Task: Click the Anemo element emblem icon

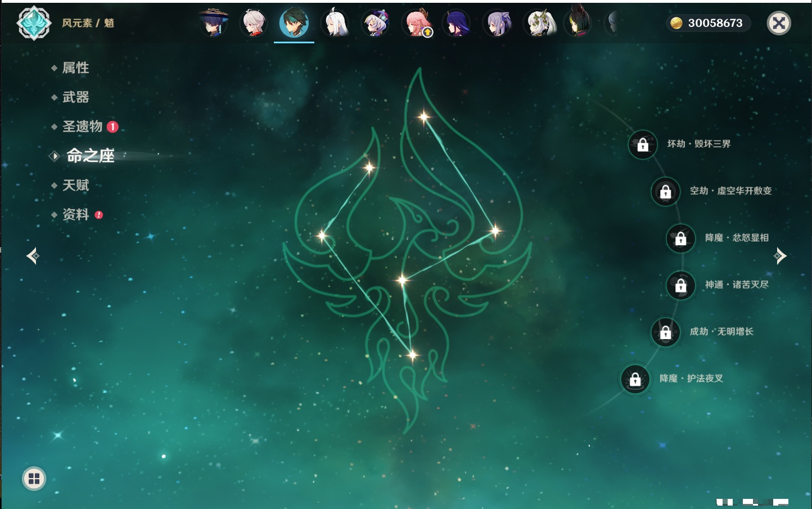Action: [34, 23]
